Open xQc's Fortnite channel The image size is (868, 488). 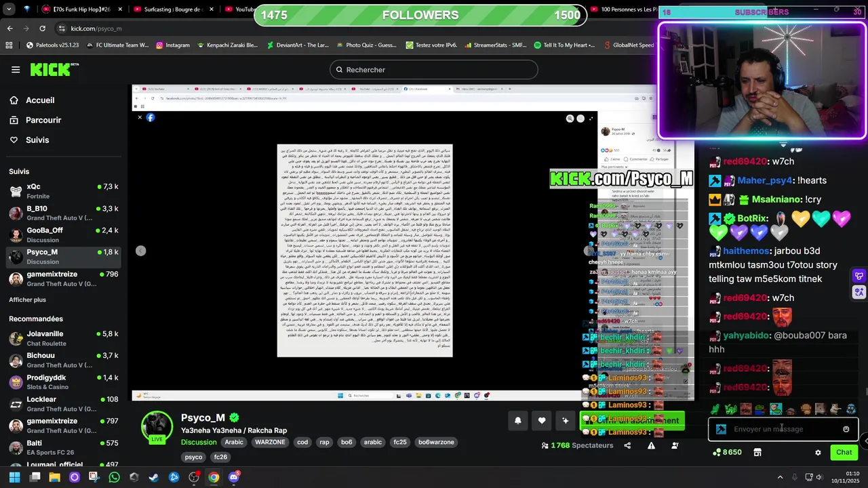(x=64, y=191)
